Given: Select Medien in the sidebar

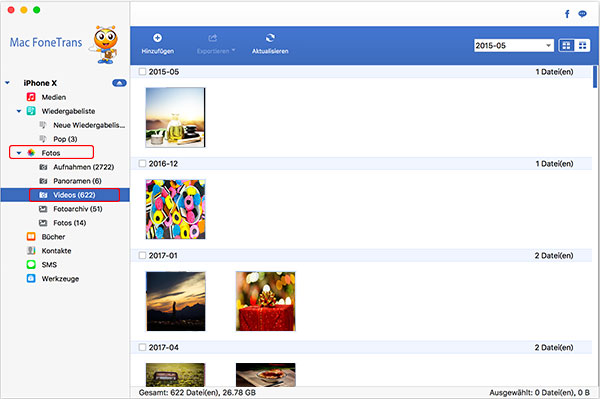Looking at the screenshot, I should [x=54, y=97].
